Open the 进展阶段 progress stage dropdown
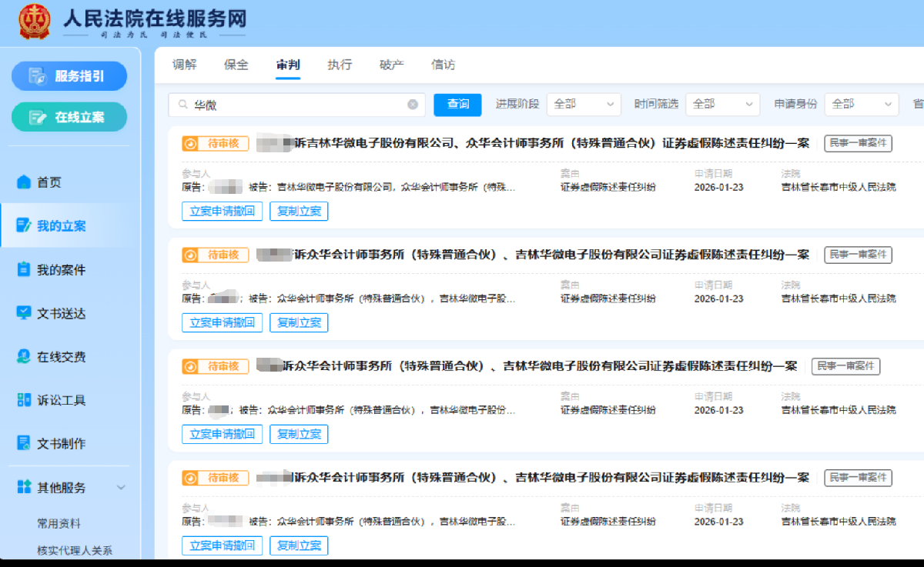The width and height of the screenshot is (924, 567). click(584, 104)
